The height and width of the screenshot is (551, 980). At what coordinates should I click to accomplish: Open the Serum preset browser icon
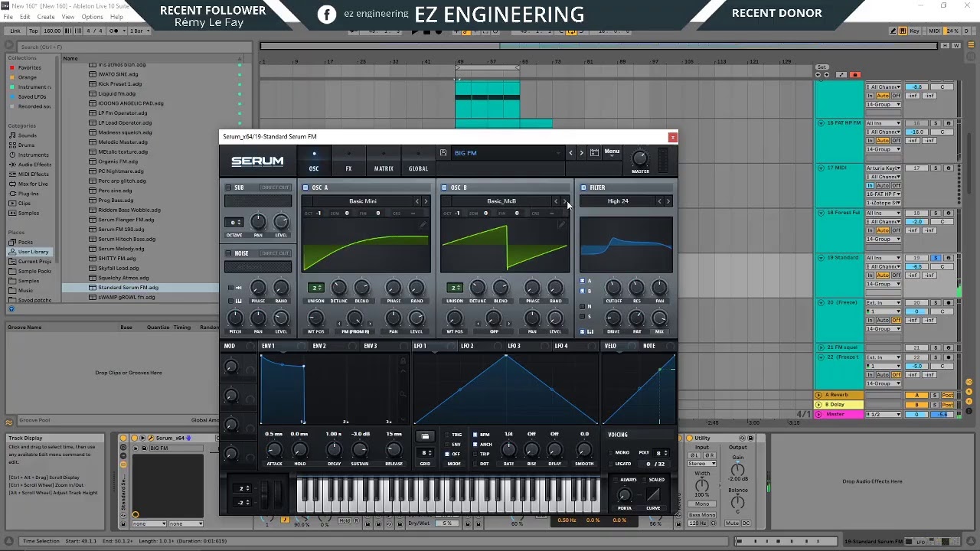pyautogui.click(x=594, y=153)
